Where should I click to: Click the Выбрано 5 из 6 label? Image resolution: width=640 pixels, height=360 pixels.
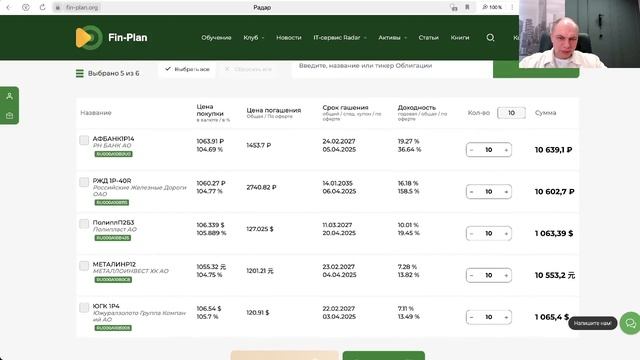tap(113, 73)
